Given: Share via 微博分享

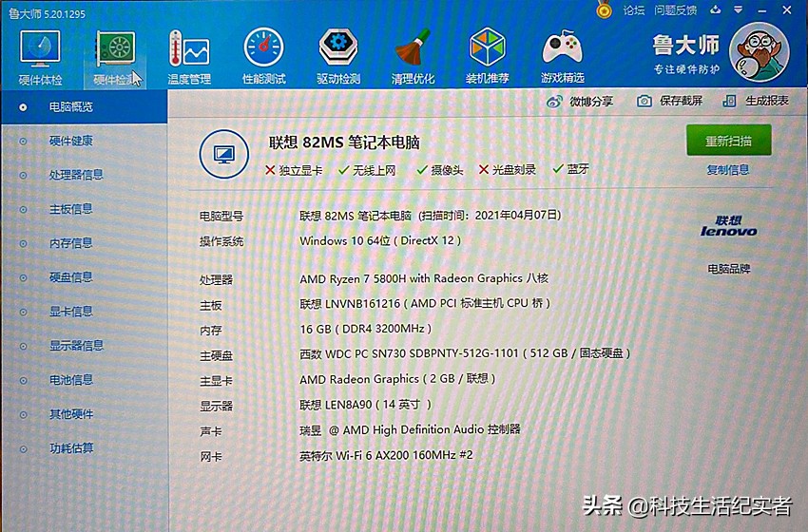Looking at the screenshot, I should coord(580,101).
